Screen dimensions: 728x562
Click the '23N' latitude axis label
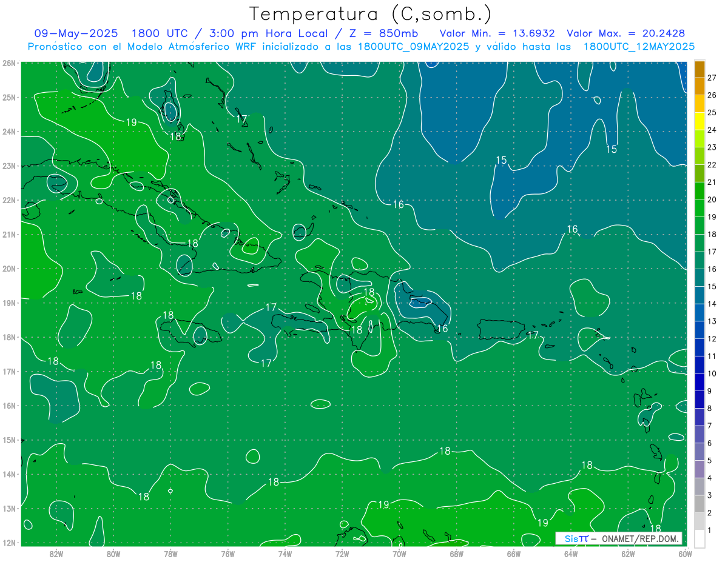[8, 166]
